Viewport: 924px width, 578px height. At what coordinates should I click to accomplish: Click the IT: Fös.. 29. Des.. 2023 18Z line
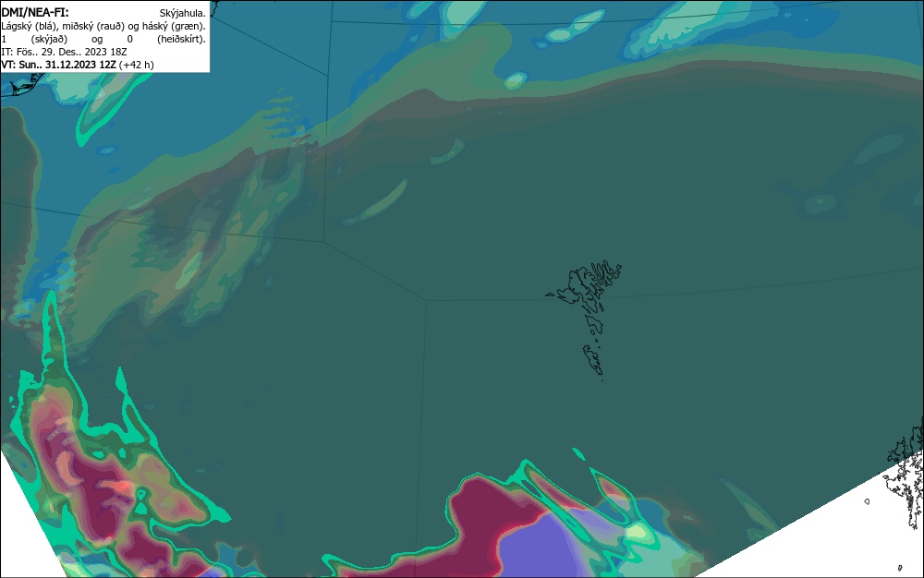(x=64, y=52)
